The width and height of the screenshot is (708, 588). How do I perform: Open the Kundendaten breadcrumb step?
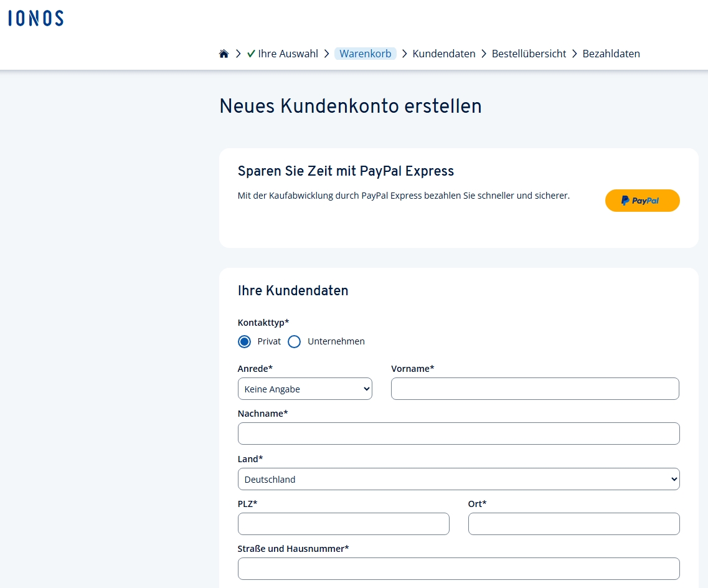coord(444,54)
